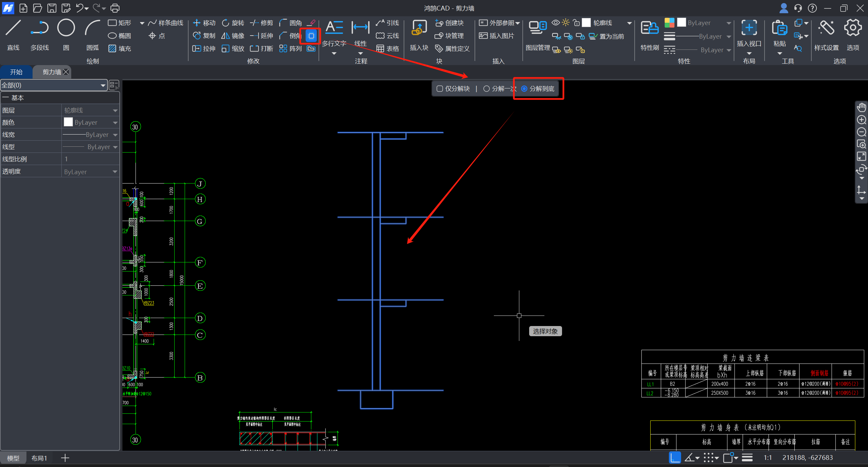Click the pan hand icon in the right navigation bar
Image resolution: width=868 pixels, height=467 pixels.
click(861, 108)
